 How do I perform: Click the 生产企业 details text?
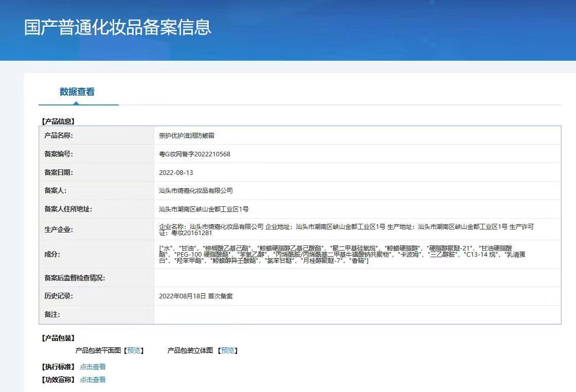pos(347,229)
